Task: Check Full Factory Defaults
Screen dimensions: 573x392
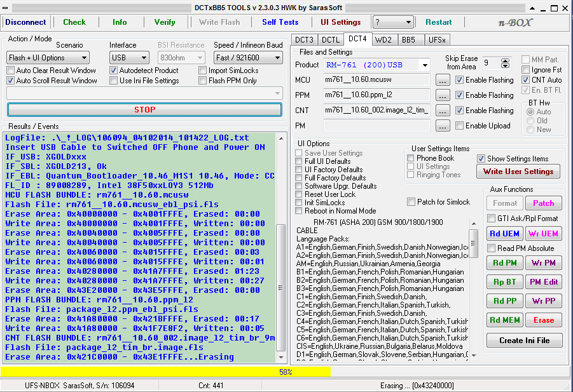Action: (299, 178)
